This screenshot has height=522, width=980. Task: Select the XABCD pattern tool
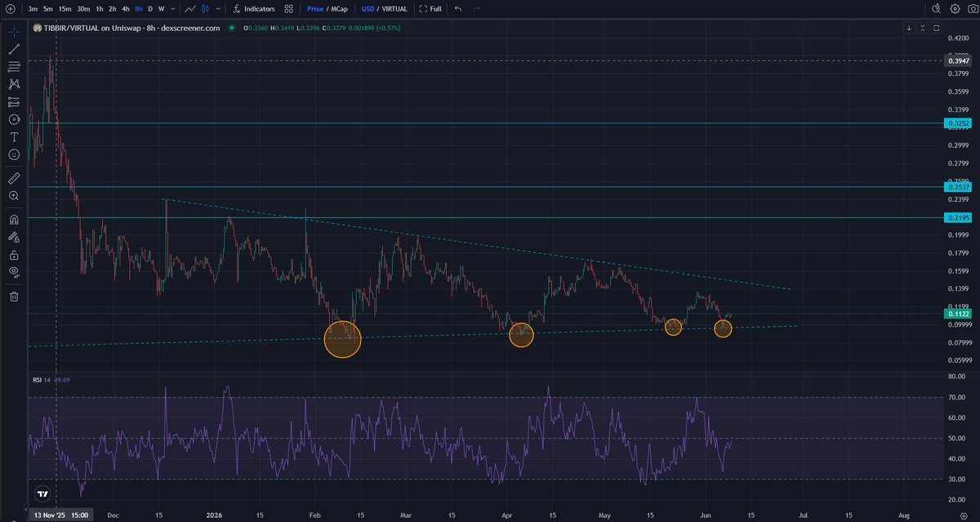[x=14, y=84]
